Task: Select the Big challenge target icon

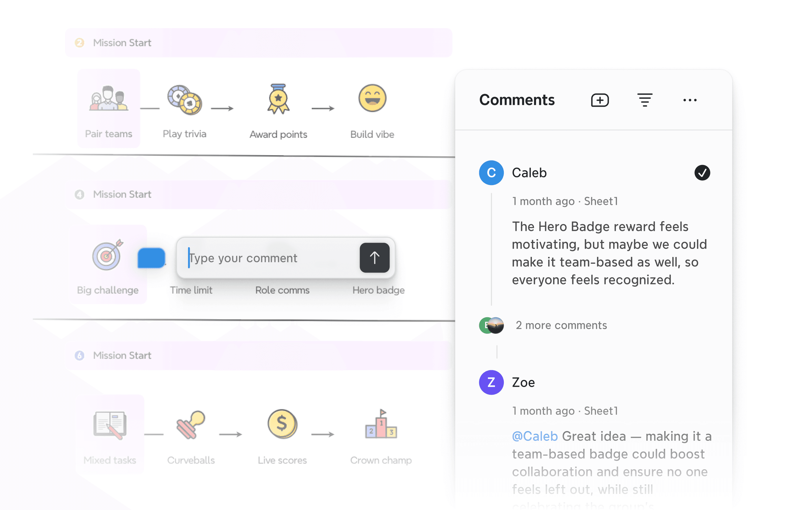Action: pyautogui.click(x=108, y=255)
